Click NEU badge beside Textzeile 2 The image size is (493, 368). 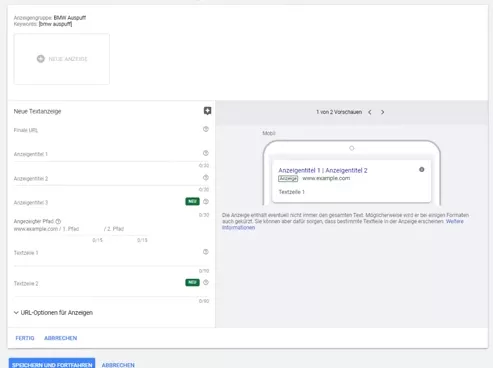pyautogui.click(x=192, y=282)
